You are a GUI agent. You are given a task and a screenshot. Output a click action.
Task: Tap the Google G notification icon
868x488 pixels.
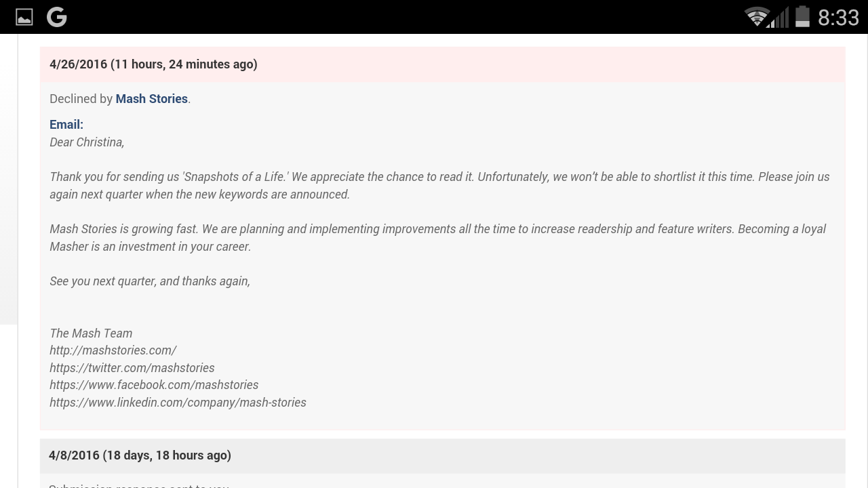click(57, 17)
